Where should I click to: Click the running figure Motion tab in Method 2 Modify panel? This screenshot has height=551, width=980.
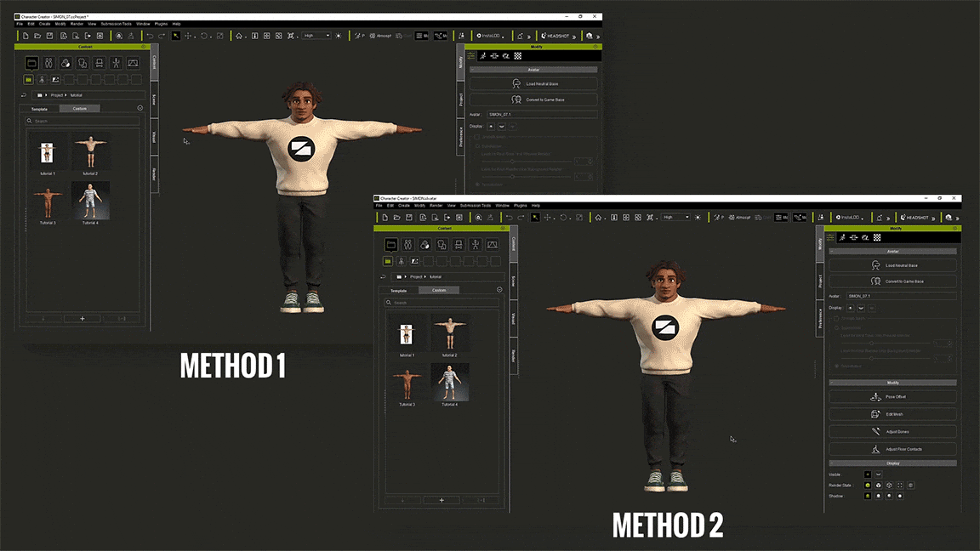click(x=842, y=237)
